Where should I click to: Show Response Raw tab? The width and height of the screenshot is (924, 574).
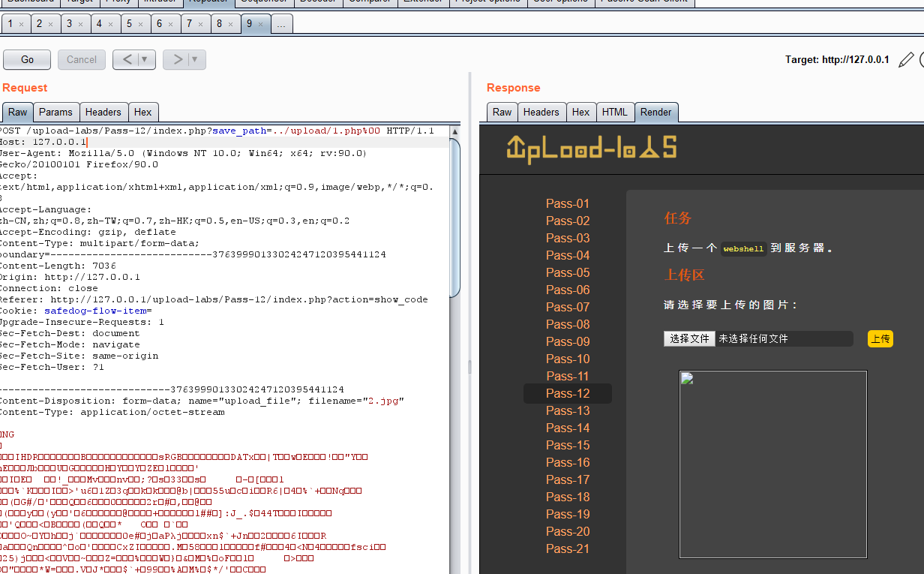coord(502,112)
